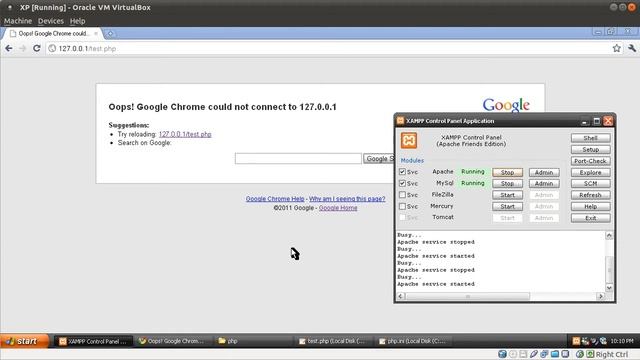The image size is (640, 360).
Task: Switch to test.php editor in taskbar
Action: (333, 341)
